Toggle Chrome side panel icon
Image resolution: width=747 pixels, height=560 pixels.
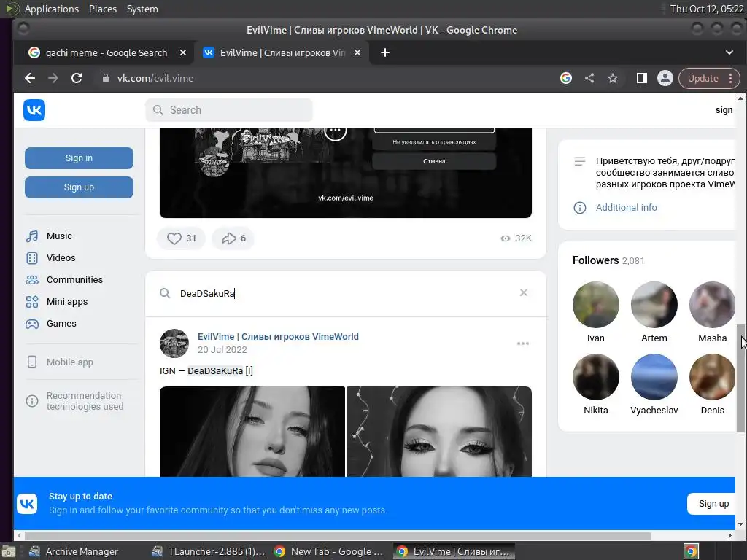coord(642,78)
